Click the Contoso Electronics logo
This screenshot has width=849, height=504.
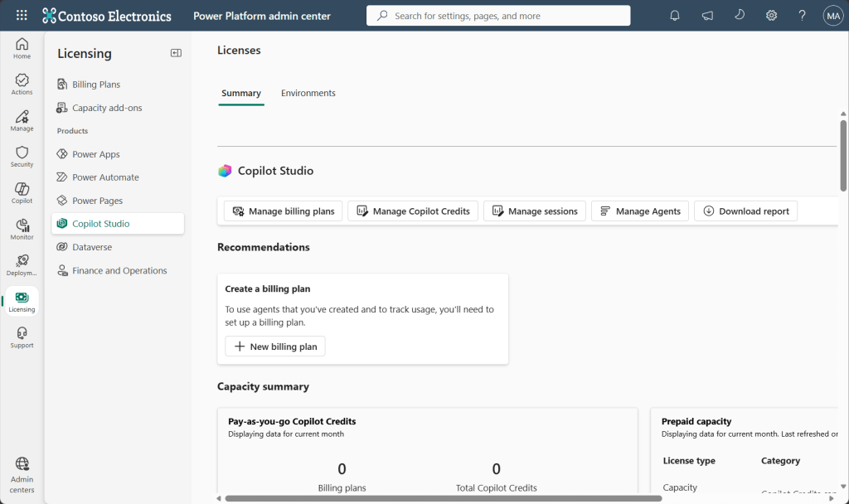[x=107, y=16]
